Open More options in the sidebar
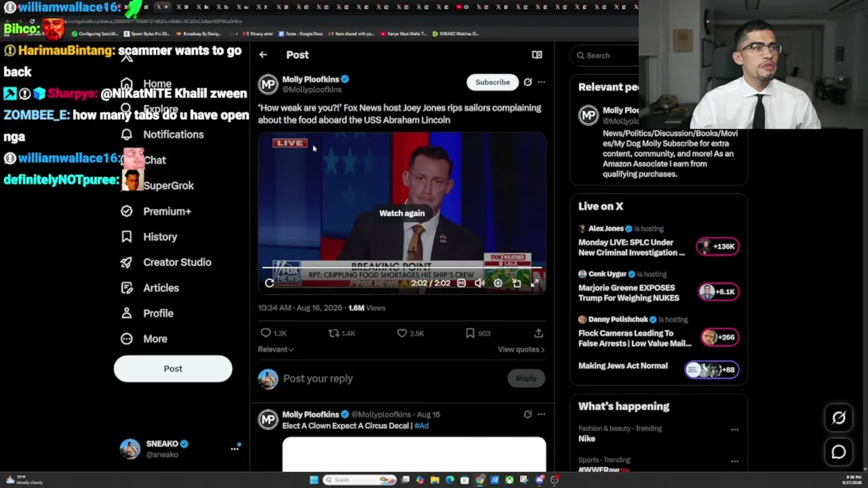The height and width of the screenshot is (488, 868). coord(144,339)
